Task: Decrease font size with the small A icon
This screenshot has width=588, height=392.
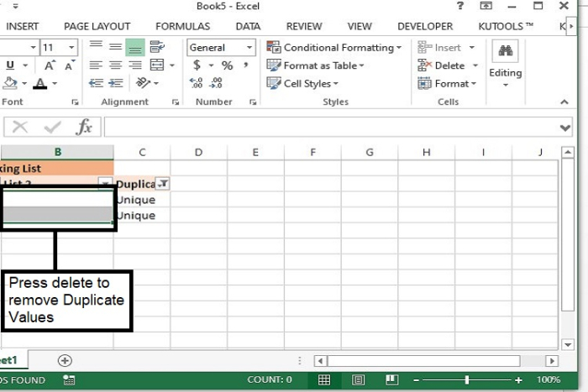Action: point(70,65)
